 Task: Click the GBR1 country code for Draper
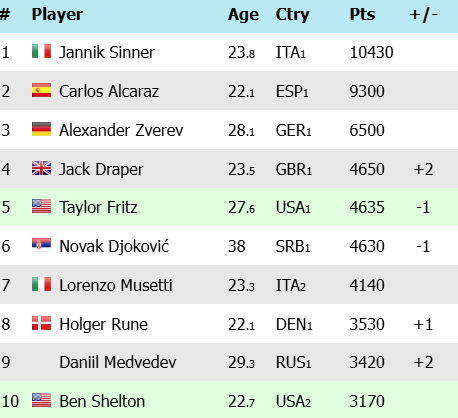[294, 169]
